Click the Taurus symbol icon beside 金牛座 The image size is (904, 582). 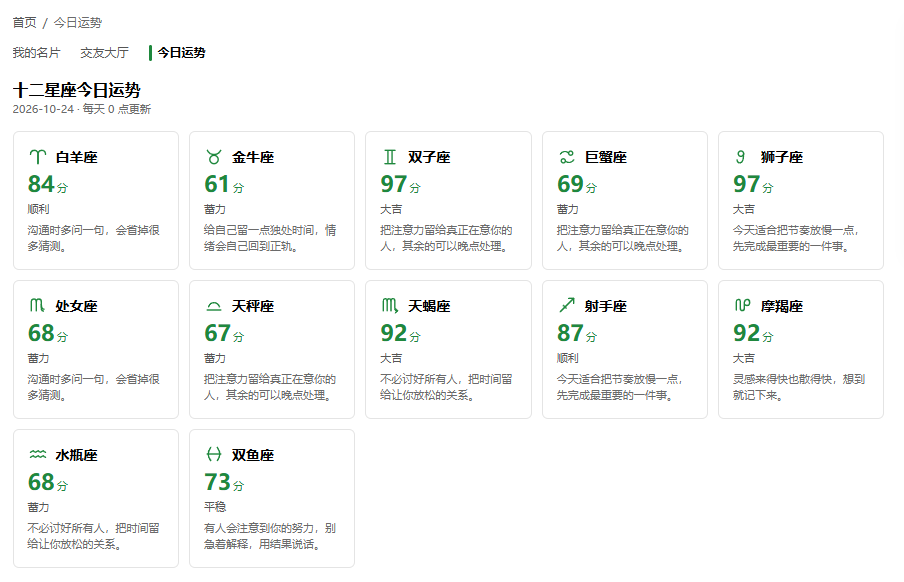pos(214,157)
